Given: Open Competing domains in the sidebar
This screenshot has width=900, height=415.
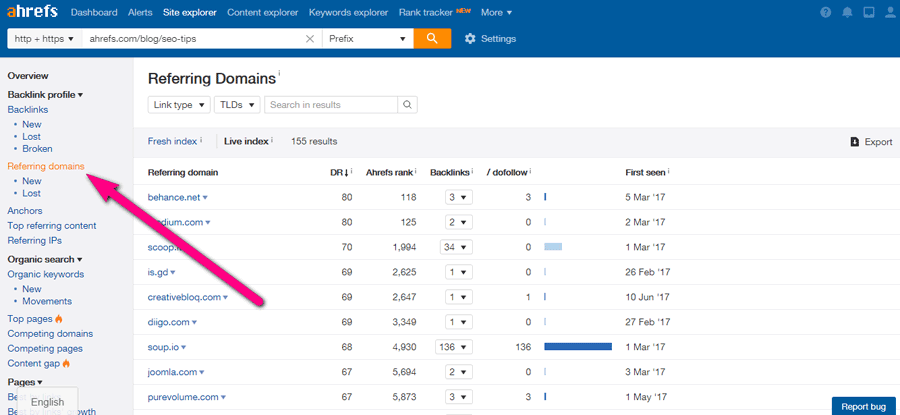Looking at the screenshot, I should click(x=50, y=333).
